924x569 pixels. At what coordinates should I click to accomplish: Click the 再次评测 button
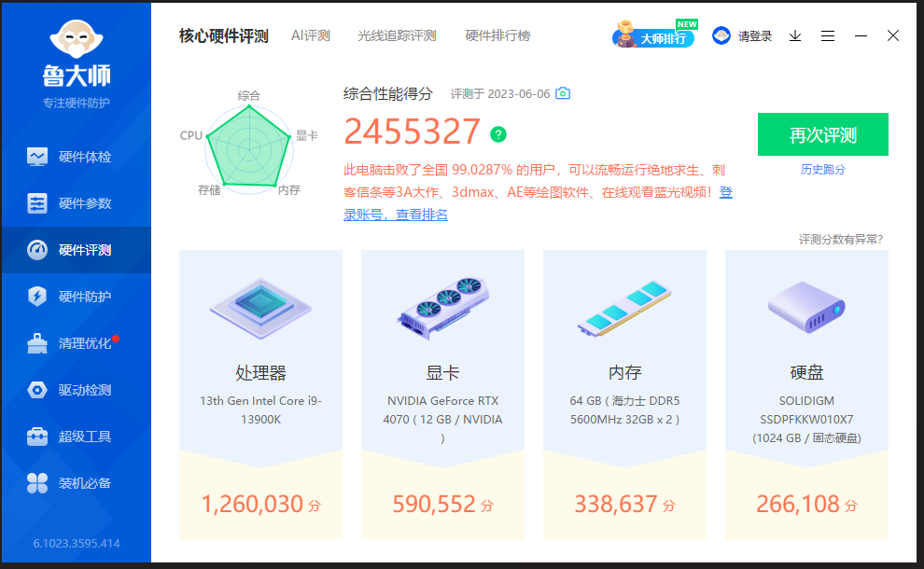[x=822, y=134]
